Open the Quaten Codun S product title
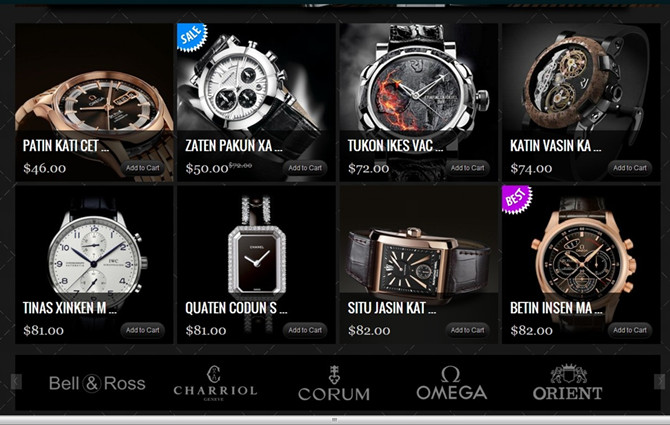This screenshot has height=425, width=670. click(x=236, y=308)
